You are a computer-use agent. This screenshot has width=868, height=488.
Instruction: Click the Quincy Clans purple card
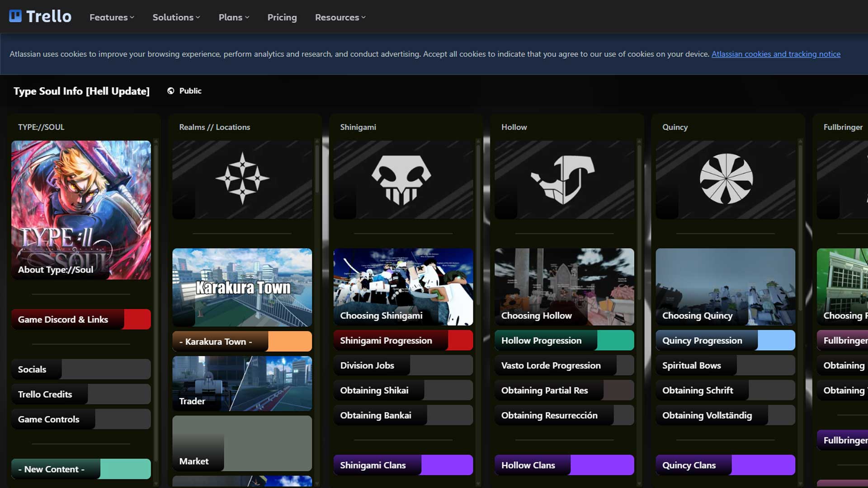coord(725,465)
